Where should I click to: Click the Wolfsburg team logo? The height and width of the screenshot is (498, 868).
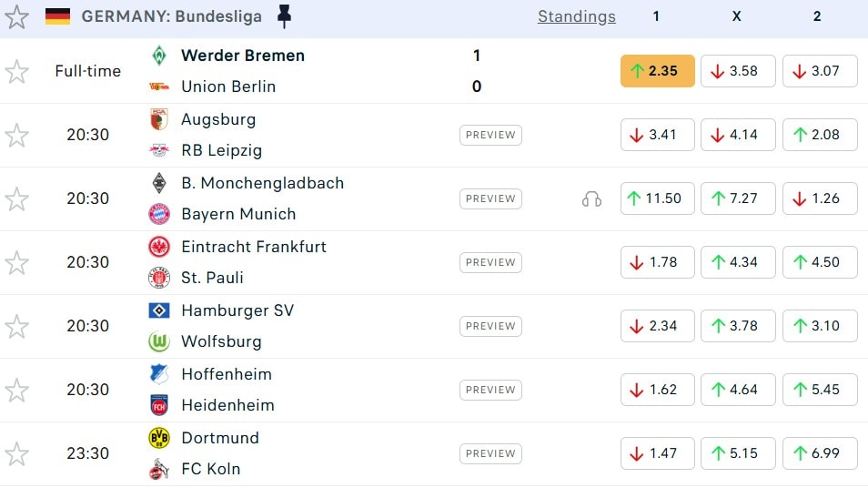pyautogui.click(x=159, y=341)
